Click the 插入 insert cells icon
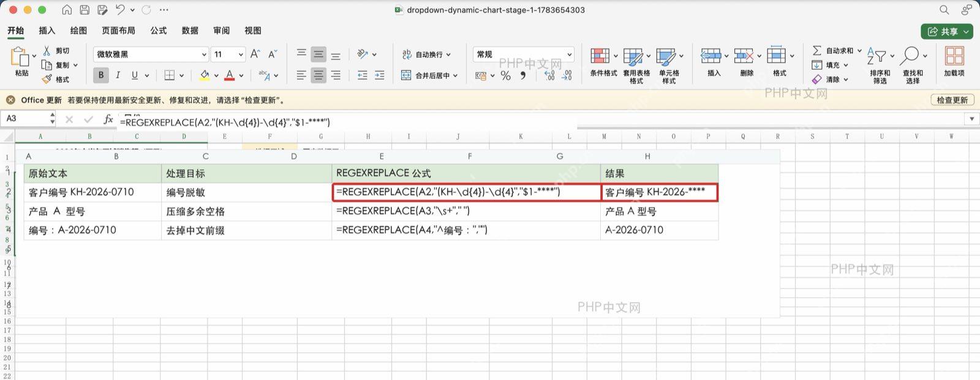980x380 pixels. 710,56
